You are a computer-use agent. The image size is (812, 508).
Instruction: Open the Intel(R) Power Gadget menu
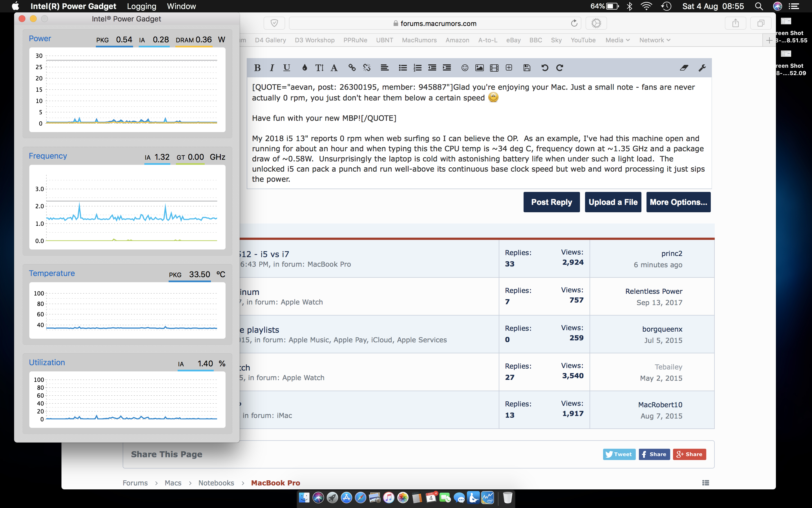[x=73, y=6]
